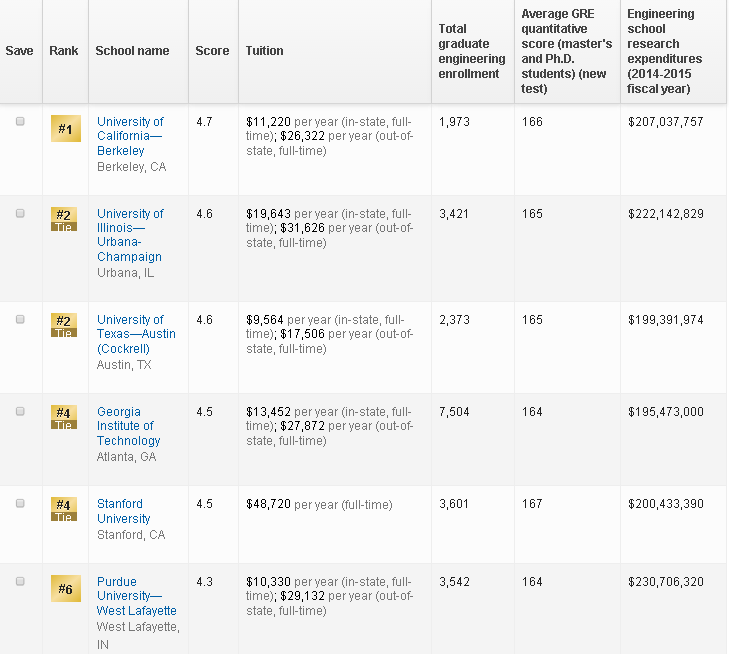Toggle save checkbox for University of Texas—Austin
The image size is (729, 654).
[20, 319]
